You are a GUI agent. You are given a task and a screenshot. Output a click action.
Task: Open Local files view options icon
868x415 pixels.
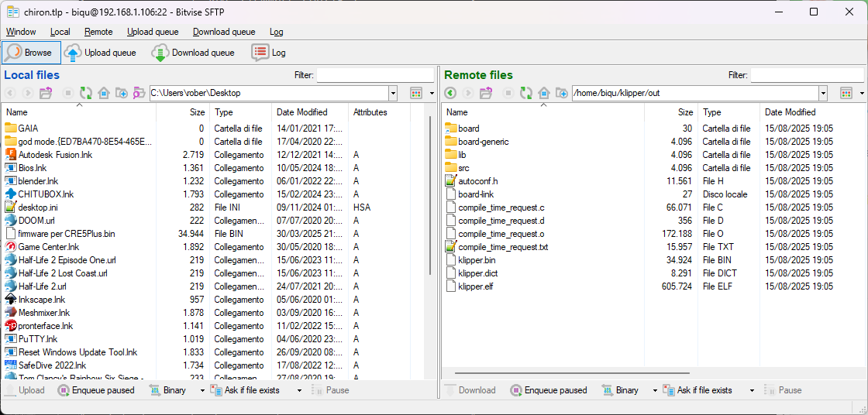click(x=416, y=93)
